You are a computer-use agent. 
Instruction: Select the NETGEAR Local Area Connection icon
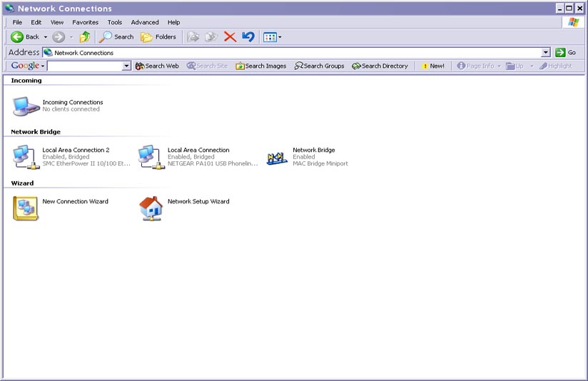(x=151, y=156)
